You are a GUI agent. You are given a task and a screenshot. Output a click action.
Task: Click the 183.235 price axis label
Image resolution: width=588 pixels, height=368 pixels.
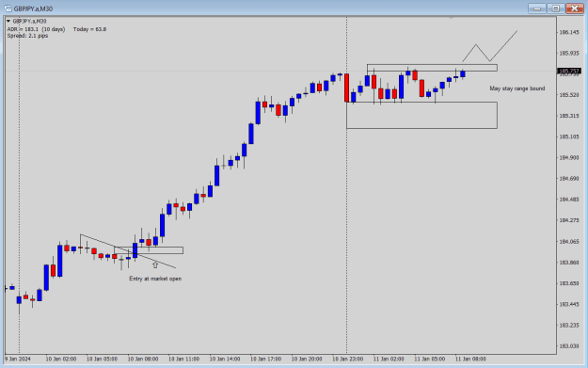[569, 326]
